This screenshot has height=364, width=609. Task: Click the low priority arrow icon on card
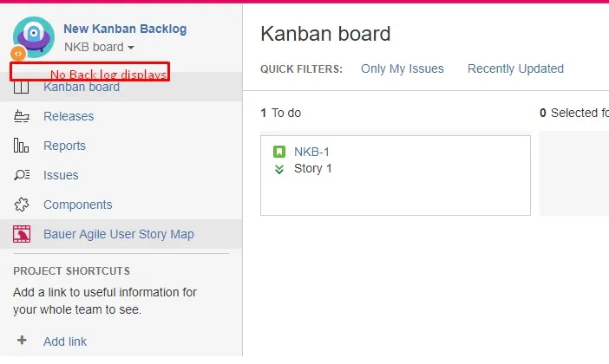279,169
